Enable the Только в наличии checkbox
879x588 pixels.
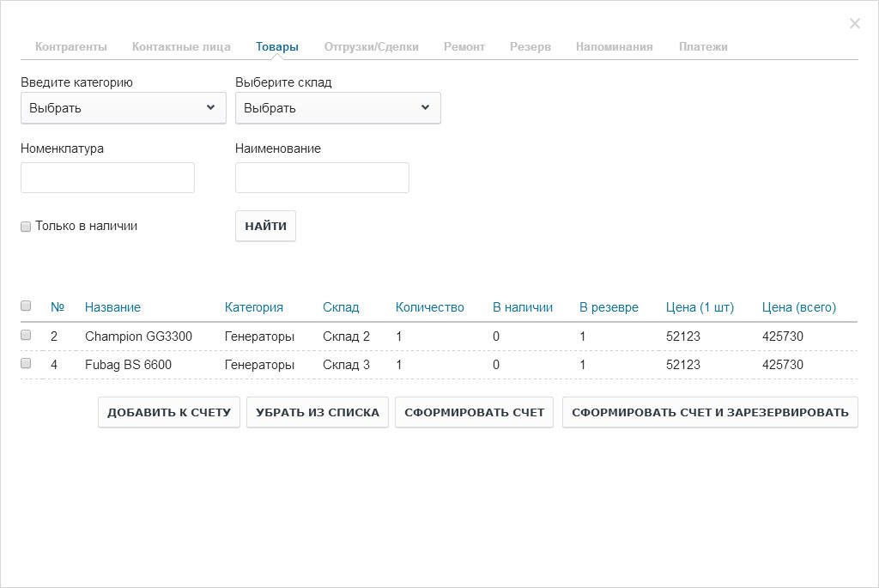(x=26, y=227)
